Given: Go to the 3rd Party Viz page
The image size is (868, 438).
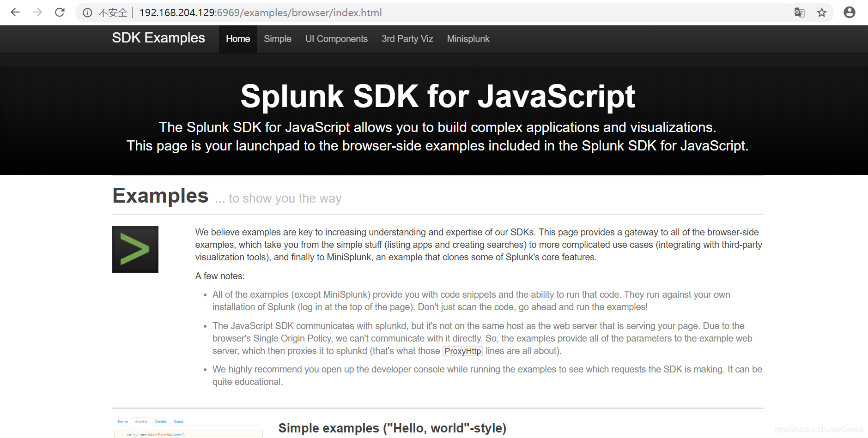Looking at the screenshot, I should coord(407,39).
